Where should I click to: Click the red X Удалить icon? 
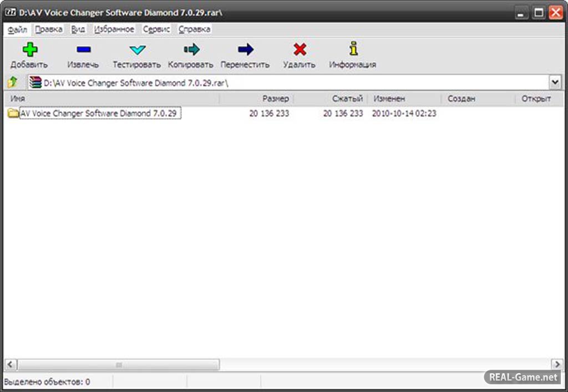(300, 50)
